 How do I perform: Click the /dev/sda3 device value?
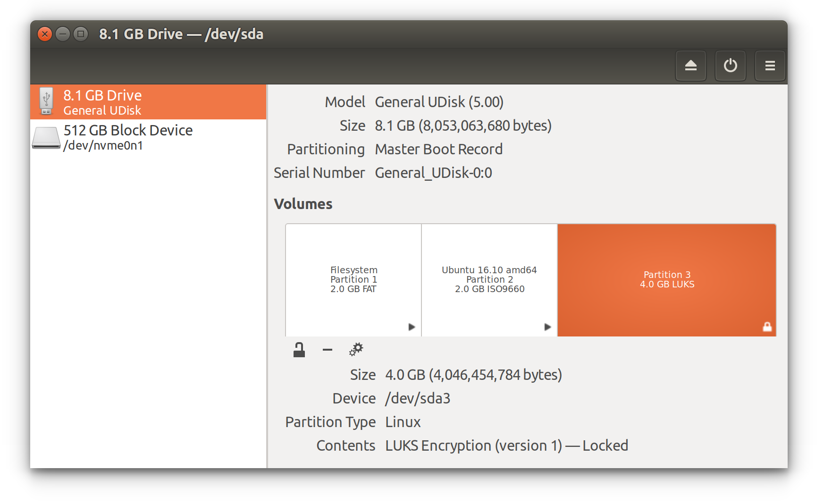[x=418, y=399]
